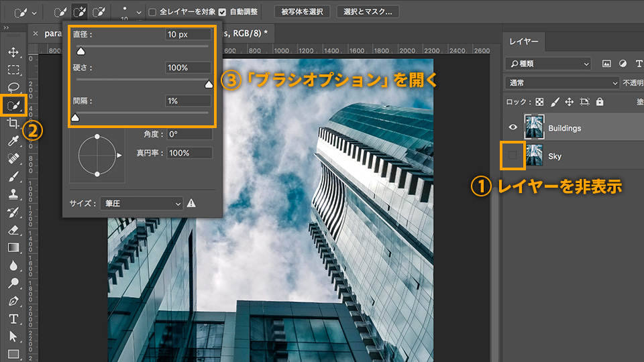
Task: Click the 角度 0° field
Action: coord(190,134)
